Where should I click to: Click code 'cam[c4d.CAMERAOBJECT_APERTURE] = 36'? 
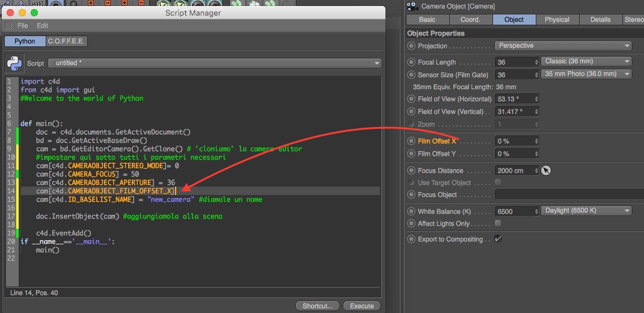(x=106, y=182)
